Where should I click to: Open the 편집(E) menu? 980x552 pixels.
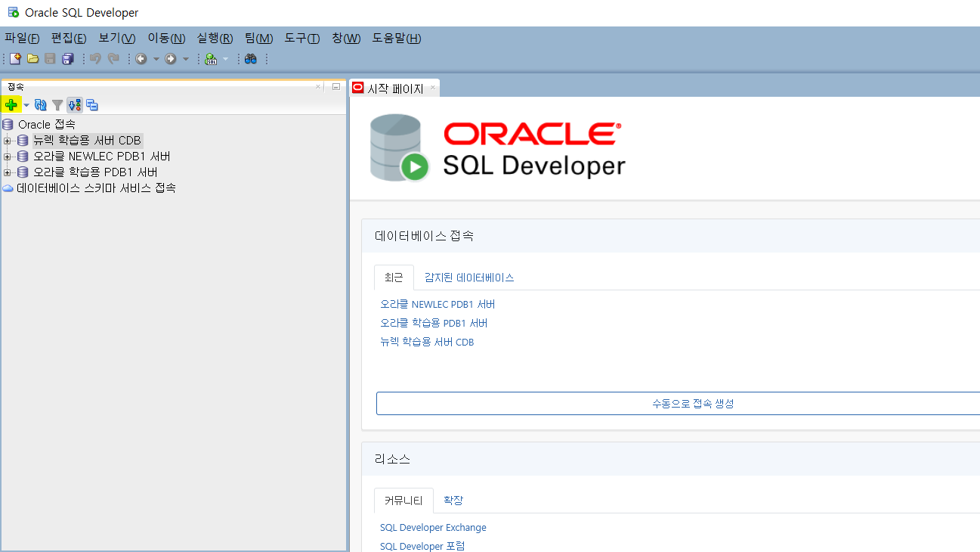[69, 39]
